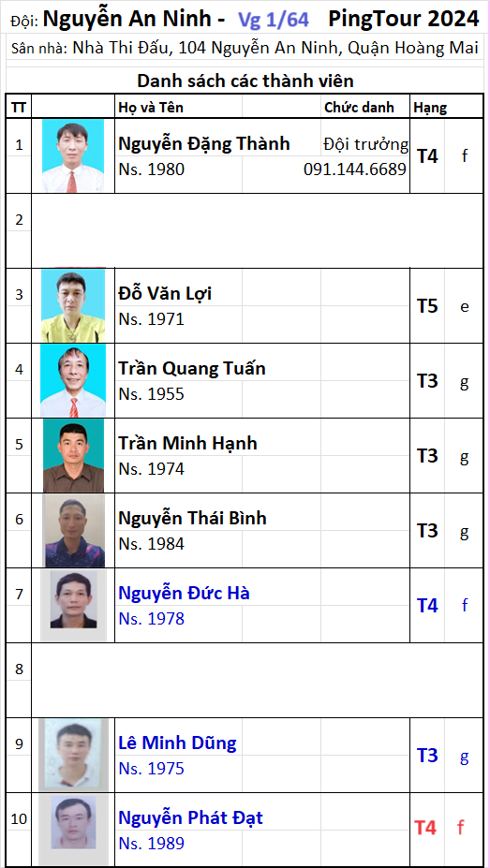
Task: Select the Nguyễn Đức Hà portrait photo
Action: point(74,606)
